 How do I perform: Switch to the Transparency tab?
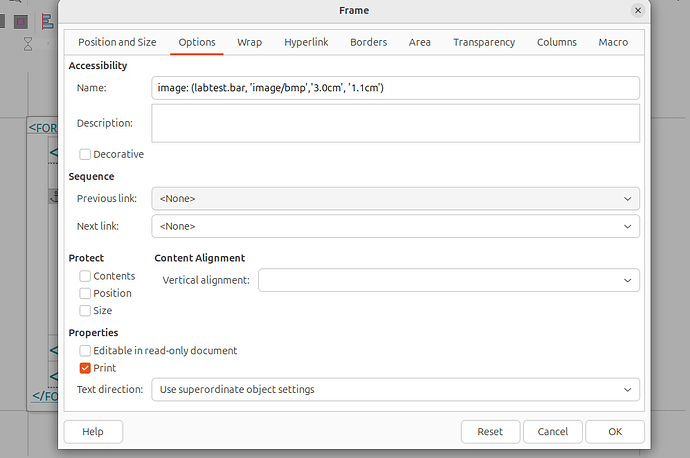(484, 42)
